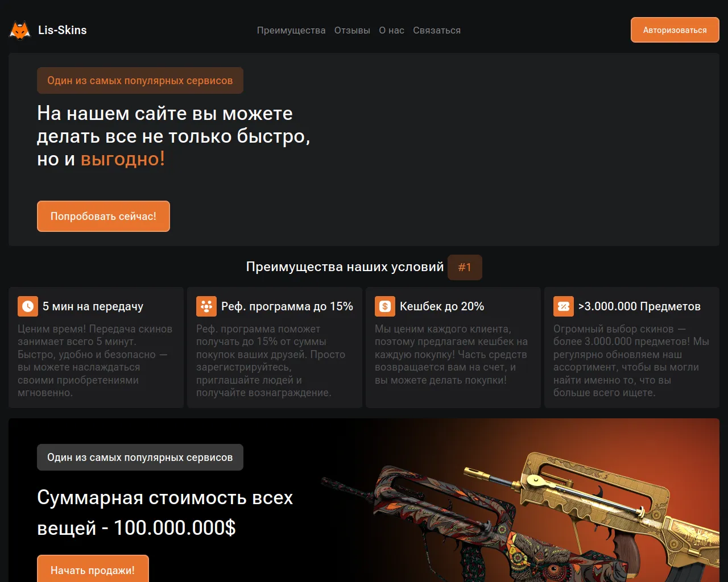Click the percent ticket icon for 3.000.000 Предметов
The width and height of the screenshot is (728, 582).
pyautogui.click(x=564, y=306)
